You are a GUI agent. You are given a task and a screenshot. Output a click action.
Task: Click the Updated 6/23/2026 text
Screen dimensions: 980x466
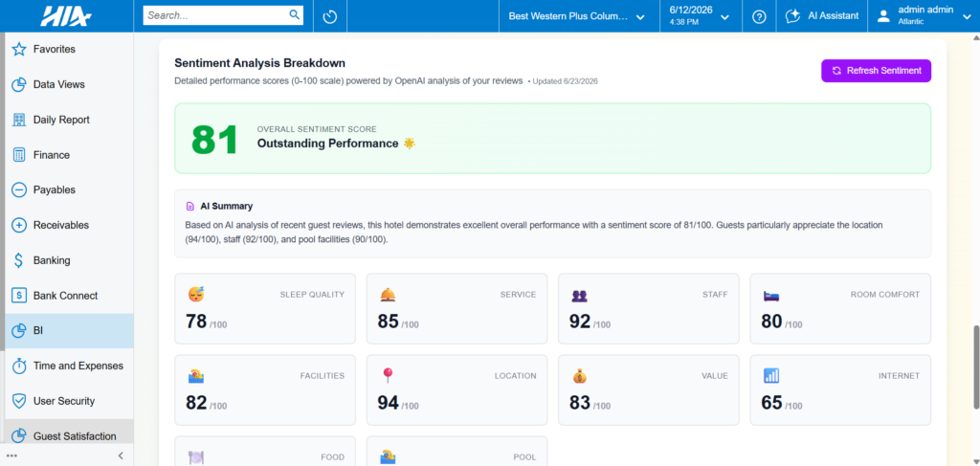[x=563, y=81]
